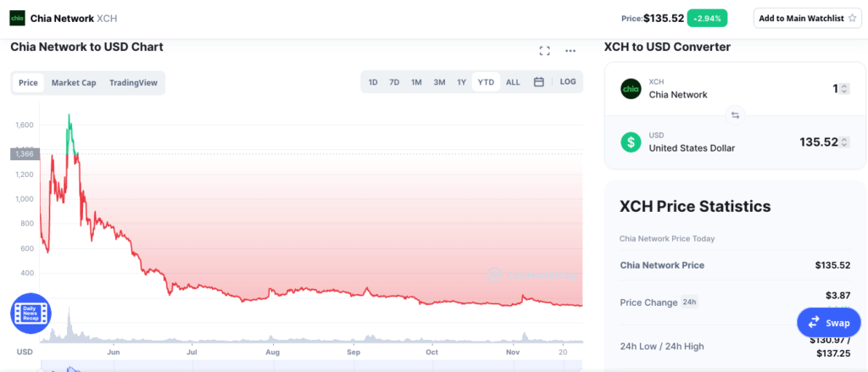
Task: Select the 1D time range
Action: (x=373, y=82)
